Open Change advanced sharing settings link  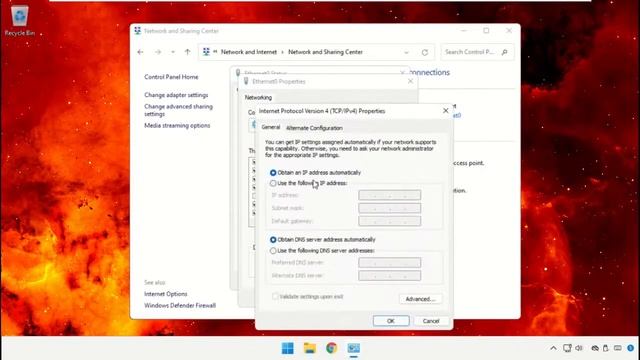point(178,110)
